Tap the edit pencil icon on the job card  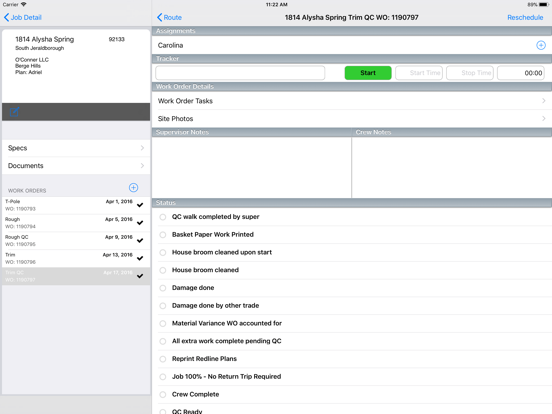(14, 112)
